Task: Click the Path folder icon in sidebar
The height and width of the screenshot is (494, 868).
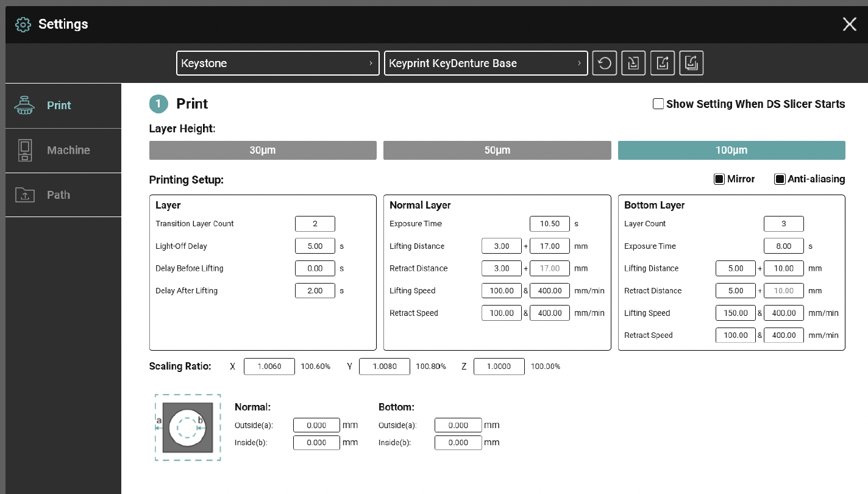Action: click(24, 195)
